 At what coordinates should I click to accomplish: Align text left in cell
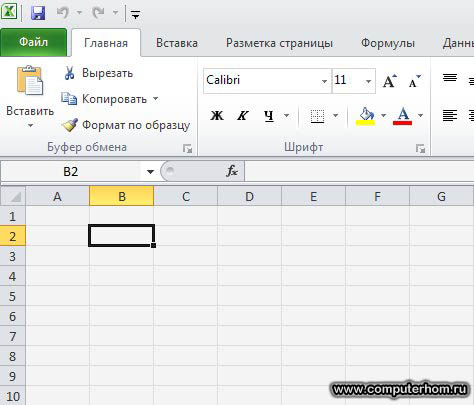[450, 116]
